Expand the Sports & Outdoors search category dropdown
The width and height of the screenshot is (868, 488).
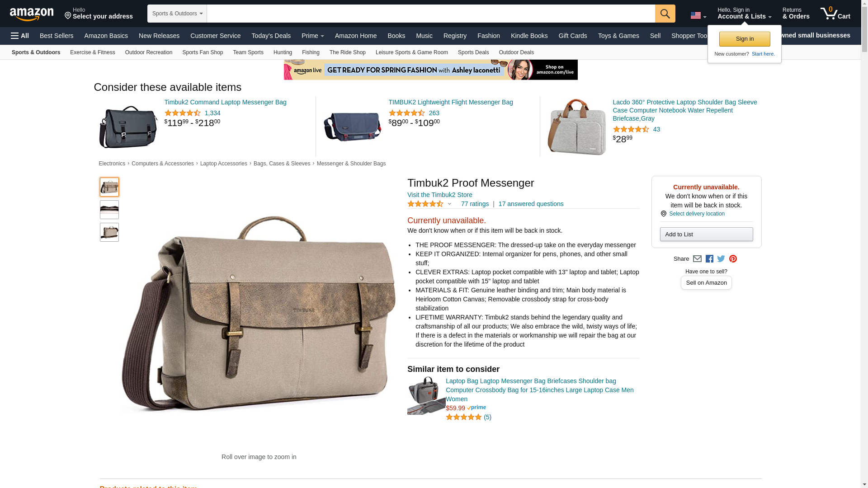pyautogui.click(x=177, y=14)
